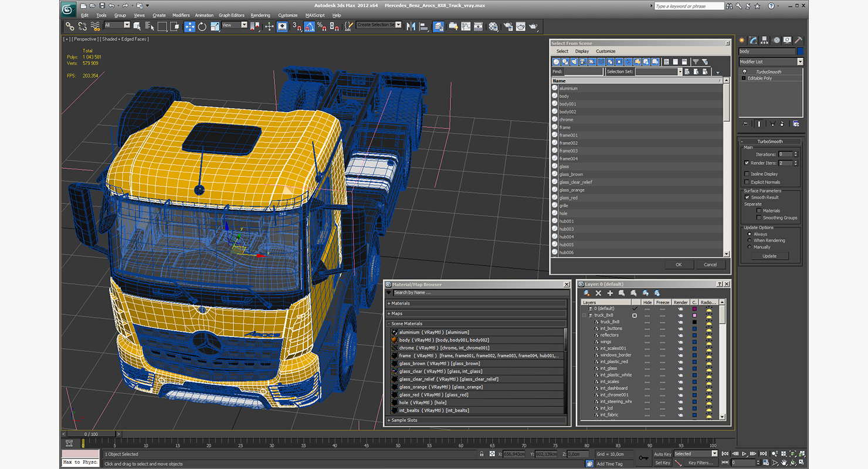Image resolution: width=868 pixels, height=469 pixels.
Task: Activate the Select and Scale tool
Action: 215,26
